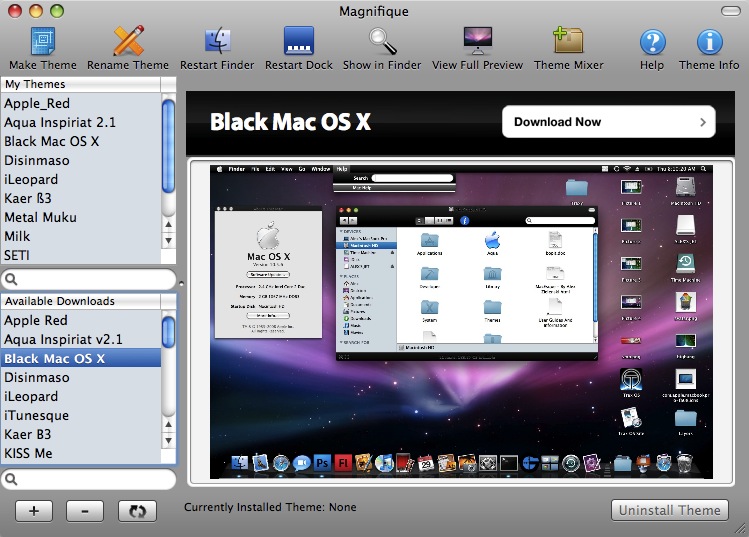
Task: Select Aqua Inspiriat 2.1 in My Themes
Action: [x=81, y=122]
